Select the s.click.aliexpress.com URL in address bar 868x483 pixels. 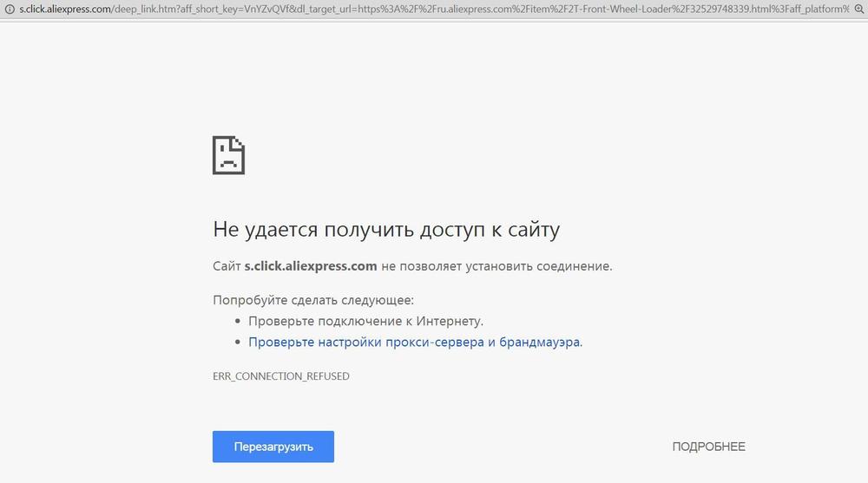[434, 9]
